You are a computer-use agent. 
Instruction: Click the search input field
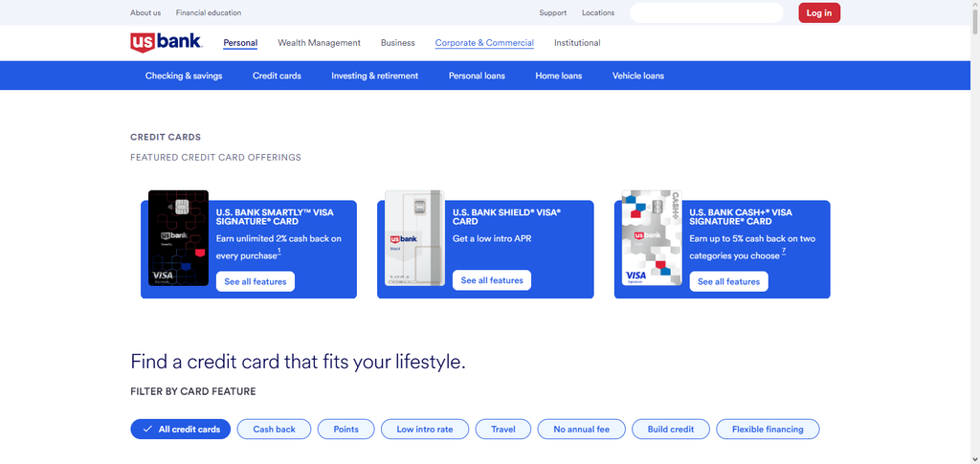[x=706, y=12]
